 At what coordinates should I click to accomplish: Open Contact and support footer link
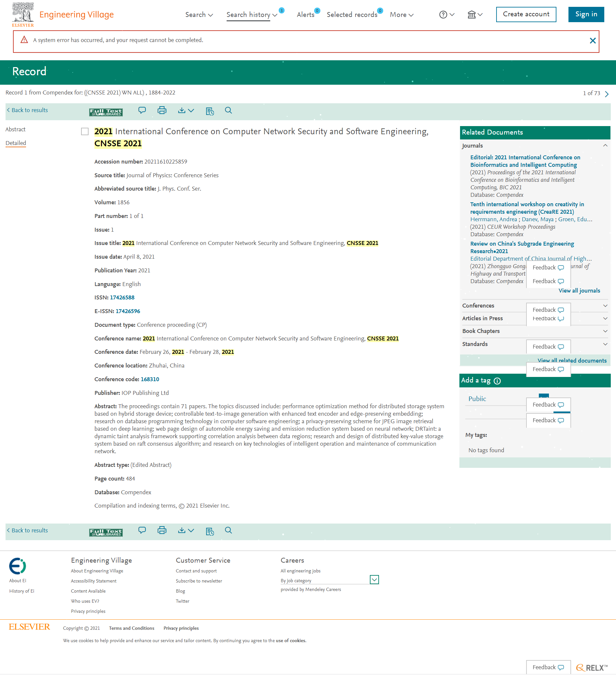coord(196,571)
